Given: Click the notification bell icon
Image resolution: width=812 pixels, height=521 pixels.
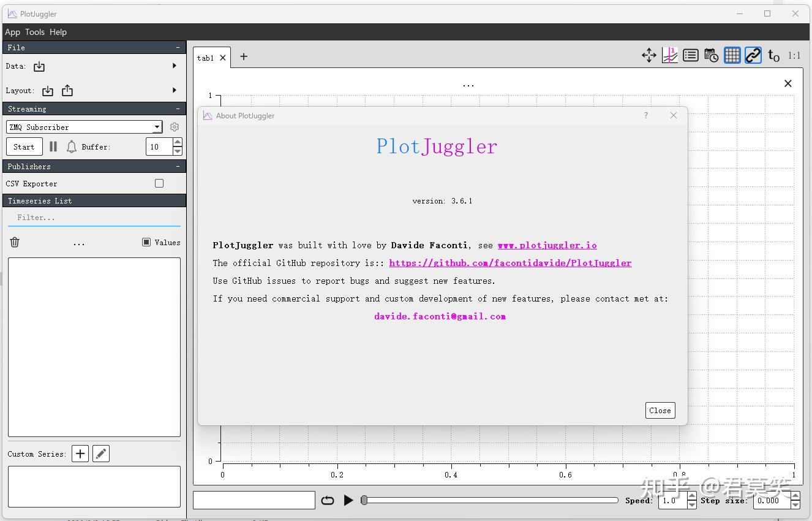Looking at the screenshot, I should coord(72,146).
